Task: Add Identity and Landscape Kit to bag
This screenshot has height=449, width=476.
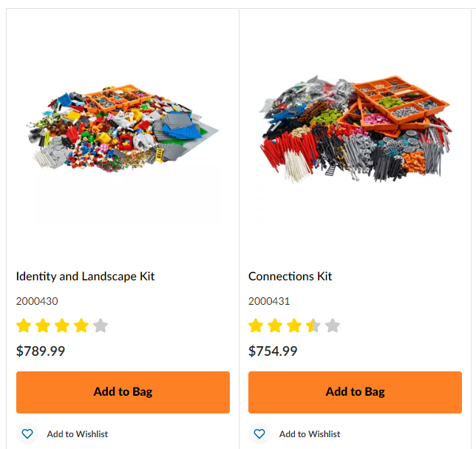Action: 123,392
